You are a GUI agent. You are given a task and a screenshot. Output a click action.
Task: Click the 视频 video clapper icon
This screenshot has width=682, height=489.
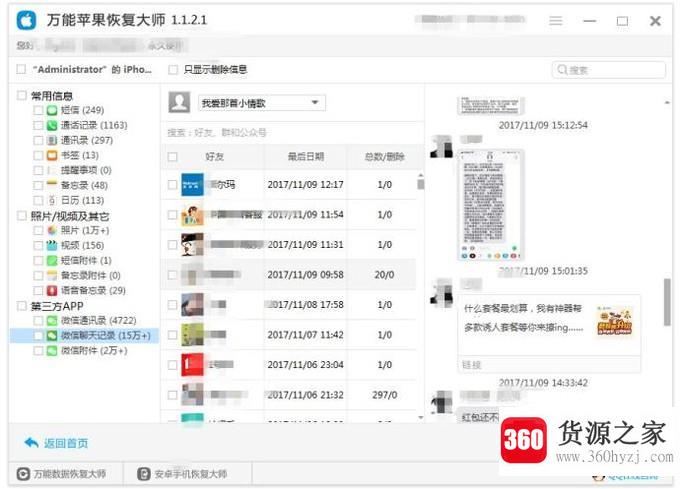(52, 245)
